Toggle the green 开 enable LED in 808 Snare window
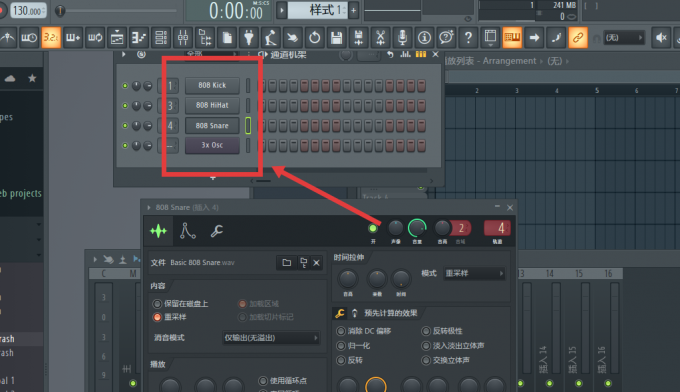680x392 pixels. click(373, 228)
